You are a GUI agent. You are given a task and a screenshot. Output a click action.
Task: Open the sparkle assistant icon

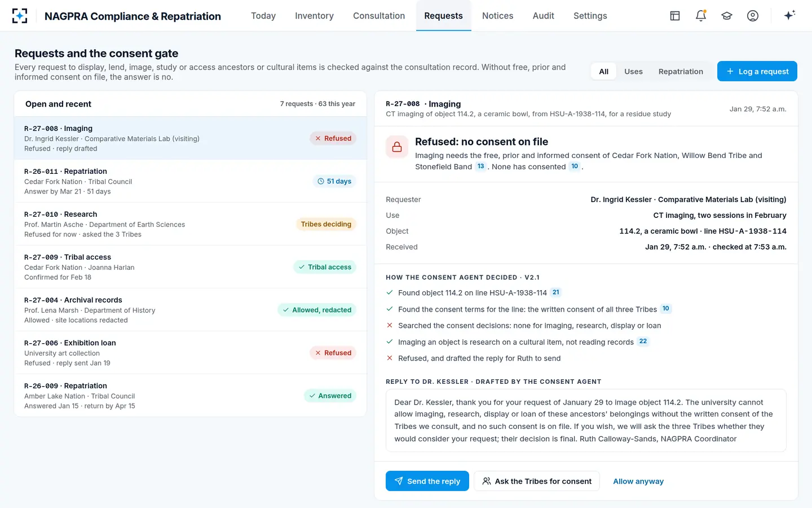pos(789,15)
